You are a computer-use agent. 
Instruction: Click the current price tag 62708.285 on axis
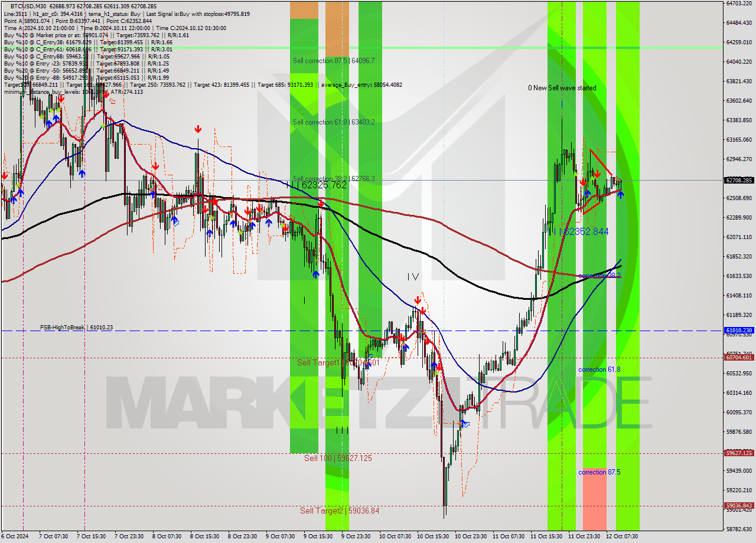pos(739,180)
